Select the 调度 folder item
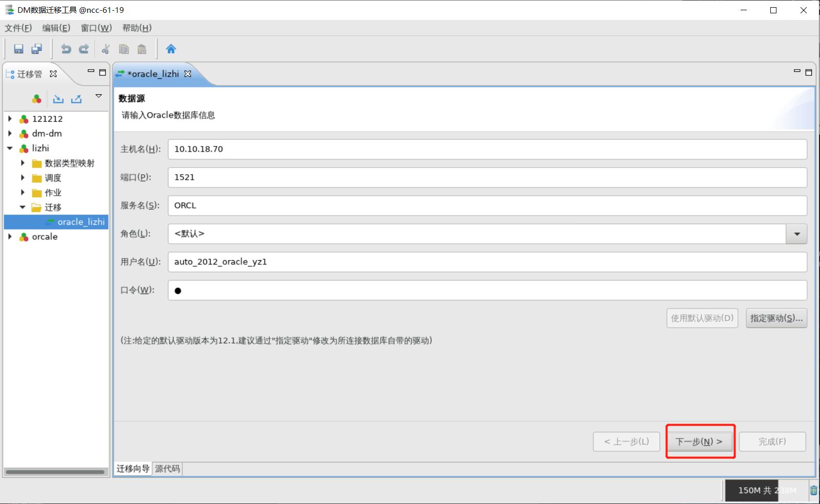This screenshot has height=504, width=820. click(x=53, y=178)
